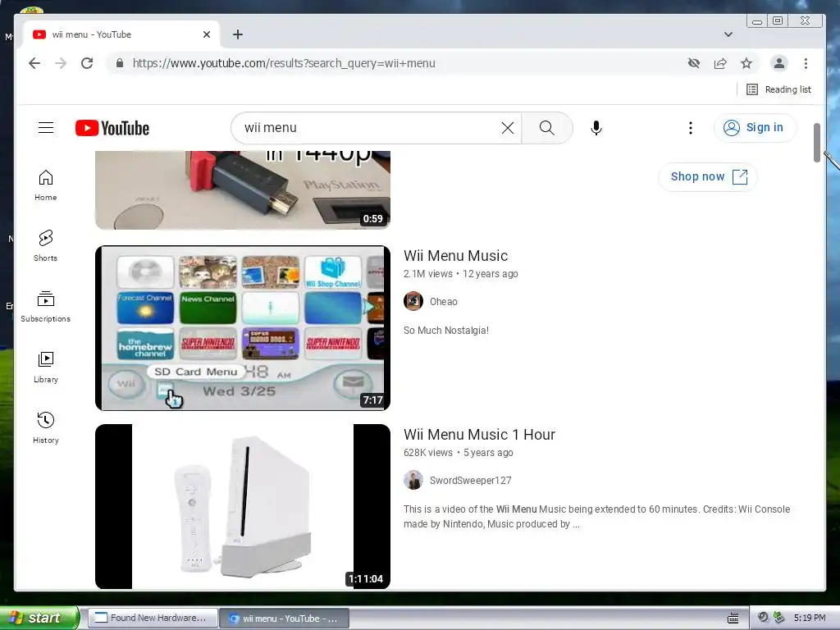This screenshot has height=630, width=840.
Task: Switch to 'Found New Hardware' taskbar item
Action: click(x=152, y=619)
